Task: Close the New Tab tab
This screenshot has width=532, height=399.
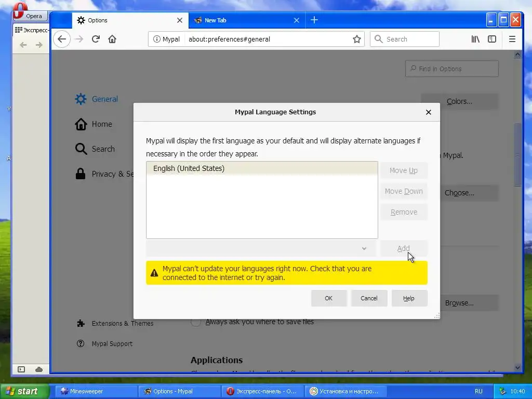Action: point(297,20)
